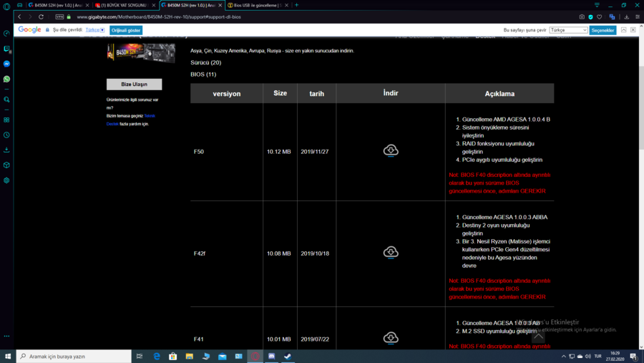Open WhatsApp in the Opera sidebar

click(6, 79)
